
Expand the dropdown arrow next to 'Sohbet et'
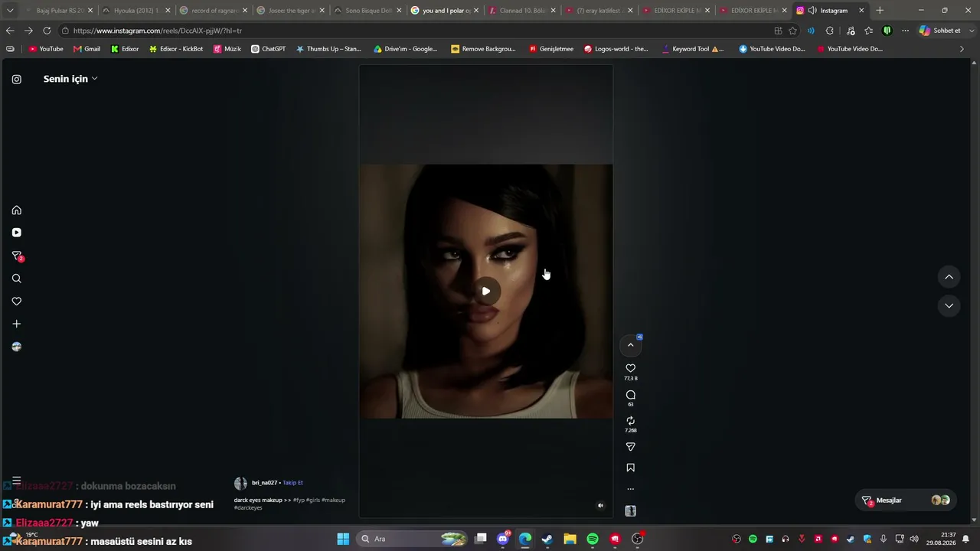[970, 31]
